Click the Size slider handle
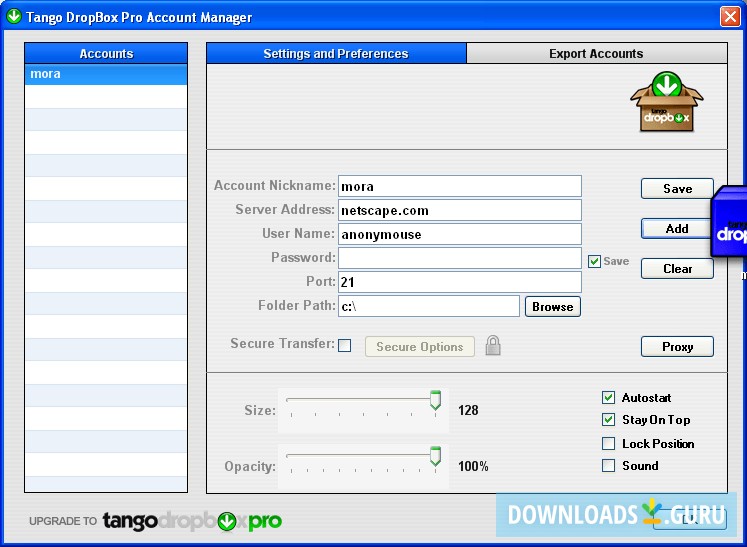Screen dimensions: 747x547 [x=435, y=400]
